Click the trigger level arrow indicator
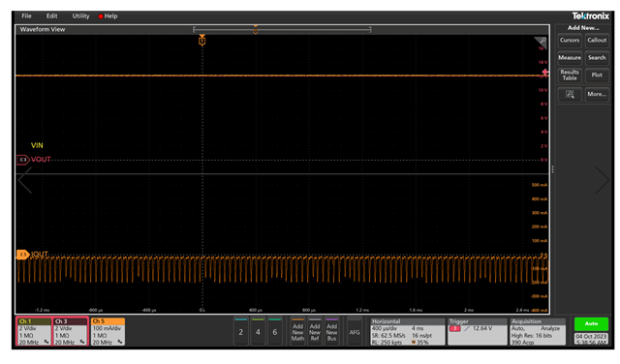This screenshot has height=364, width=620. (x=545, y=73)
